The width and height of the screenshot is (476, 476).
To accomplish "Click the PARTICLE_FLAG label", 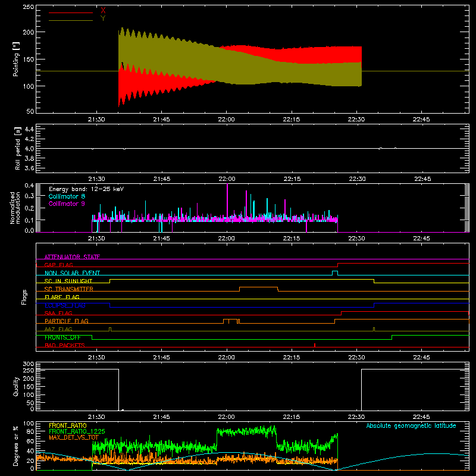I will coord(67,321).
